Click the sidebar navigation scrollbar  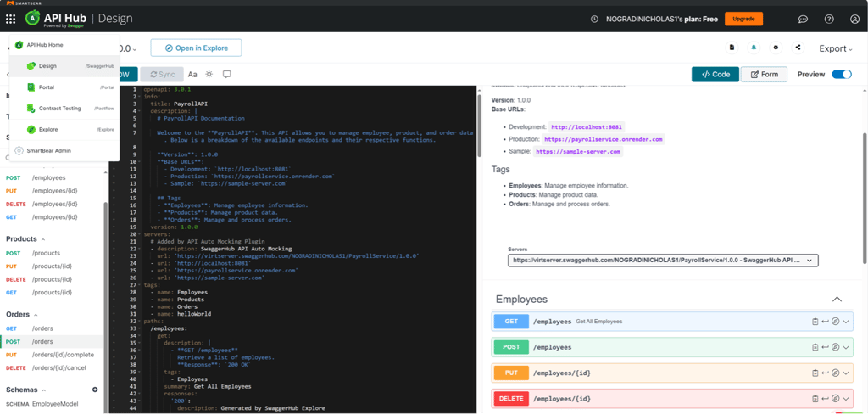click(x=106, y=308)
